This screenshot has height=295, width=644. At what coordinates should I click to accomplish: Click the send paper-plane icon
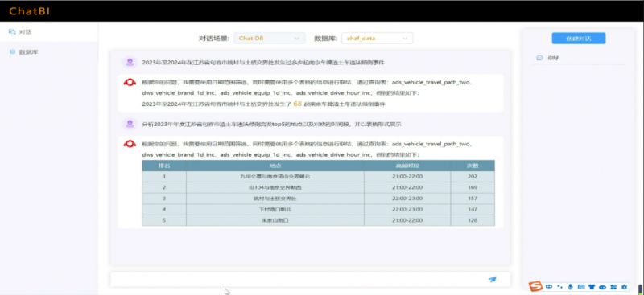(x=493, y=280)
